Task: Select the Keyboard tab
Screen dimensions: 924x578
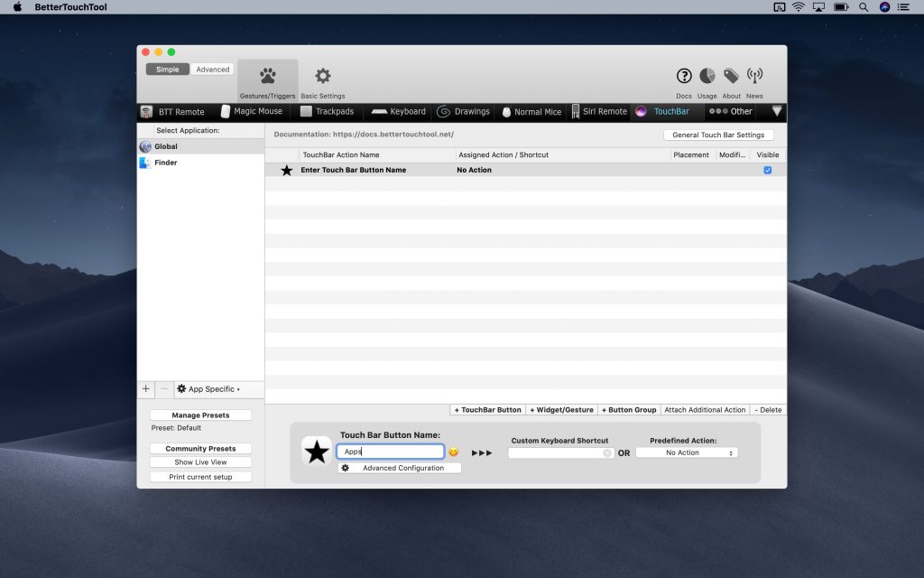Action: pos(398,111)
